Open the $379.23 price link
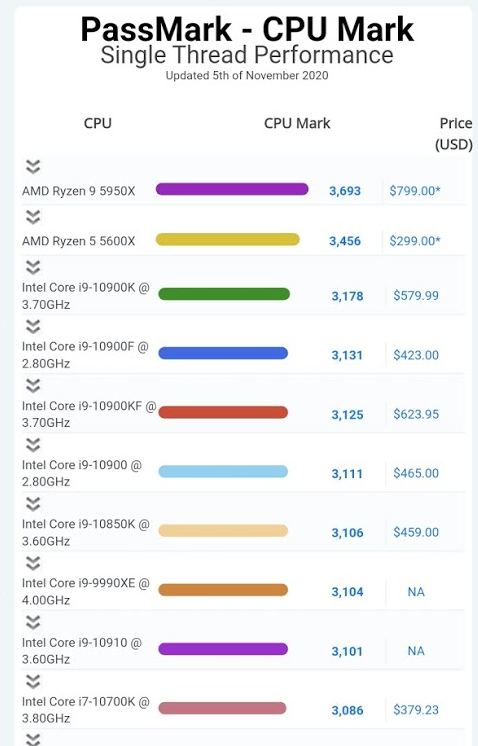The width and height of the screenshot is (478, 746). coord(416,710)
